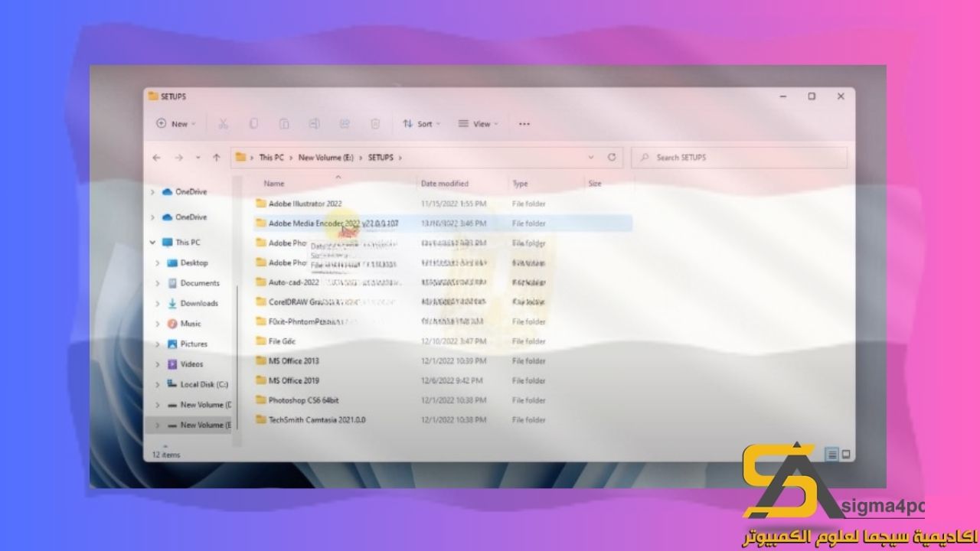
Task: Click the Music icon in sidebar
Action: click(172, 324)
